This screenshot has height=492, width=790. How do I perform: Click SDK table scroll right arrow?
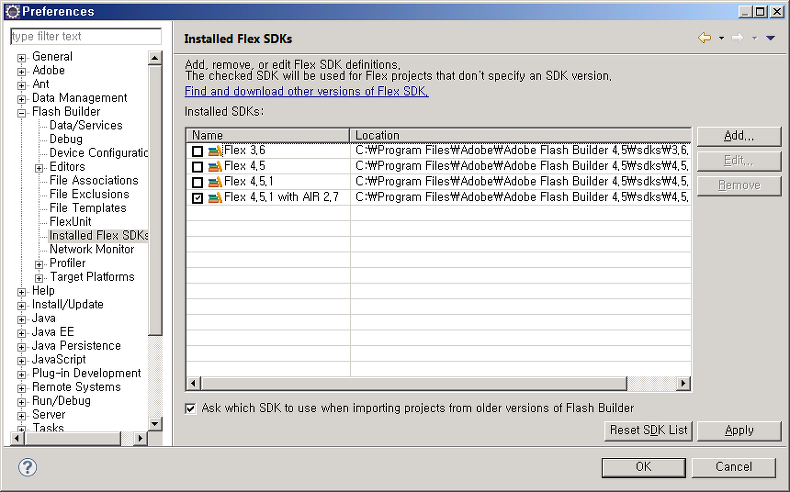tap(683, 384)
